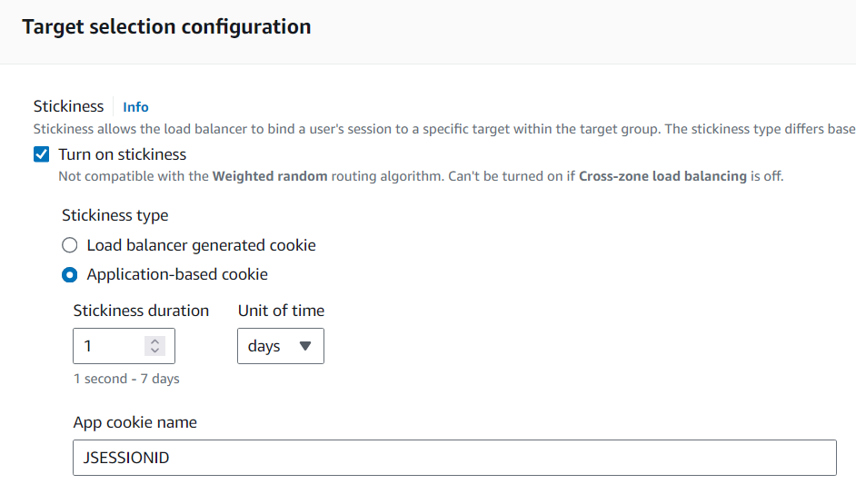Click the Stickiness section label
The height and width of the screenshot is (504, 856).
pos(69,106)
